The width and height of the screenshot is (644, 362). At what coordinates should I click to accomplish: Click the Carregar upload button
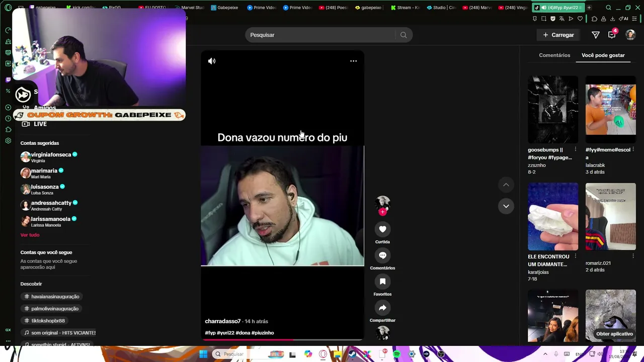(x=558, y=35)
